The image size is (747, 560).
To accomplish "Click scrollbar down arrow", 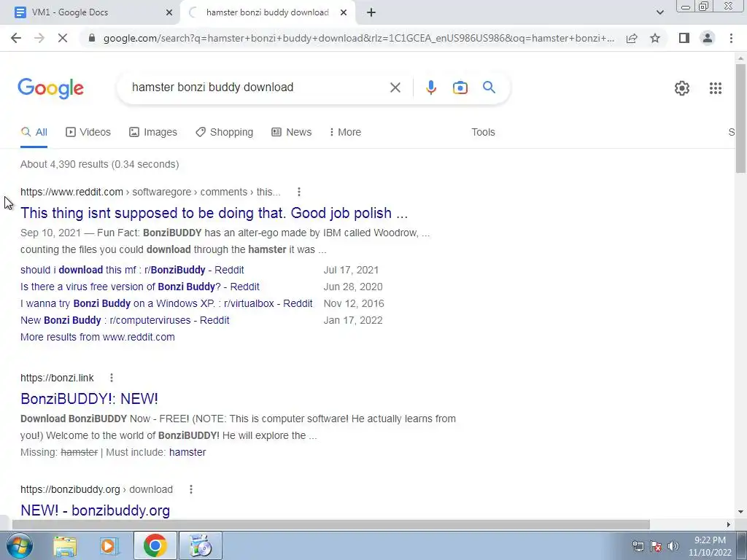I will pos(740,512).
